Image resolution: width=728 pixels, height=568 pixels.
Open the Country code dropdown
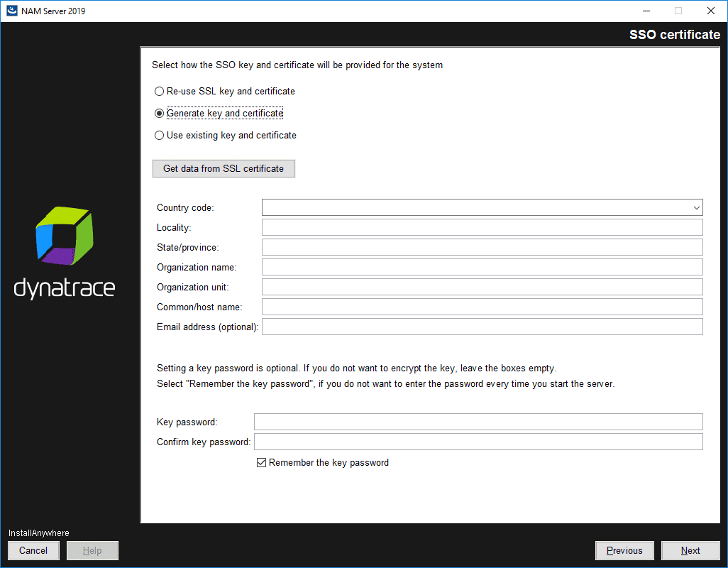tap(482, 207)
